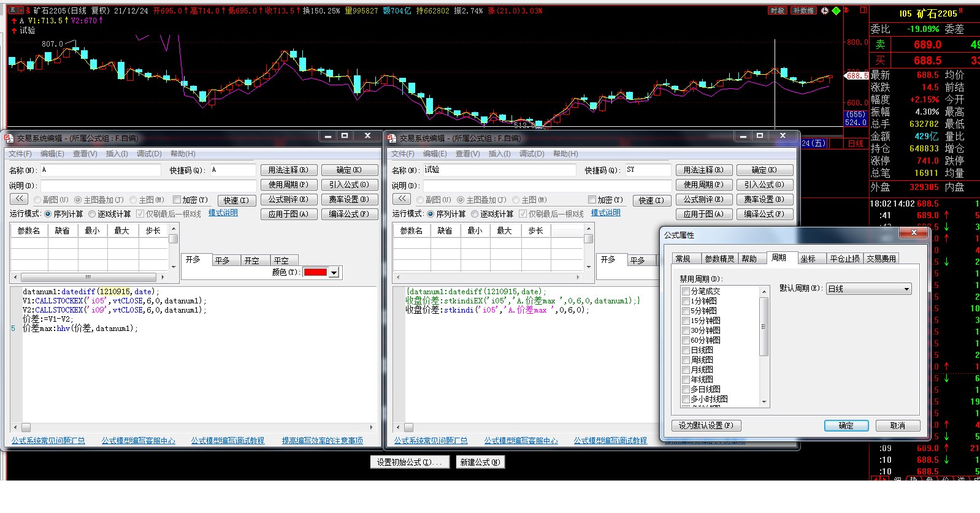Screen dimensions: 980x513
Task: Click 设为默认设置(F) button
Action: [706, 425]
